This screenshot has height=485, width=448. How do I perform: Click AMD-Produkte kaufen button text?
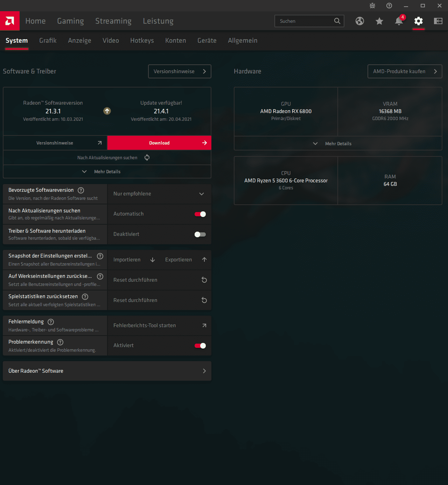point(399,71)
